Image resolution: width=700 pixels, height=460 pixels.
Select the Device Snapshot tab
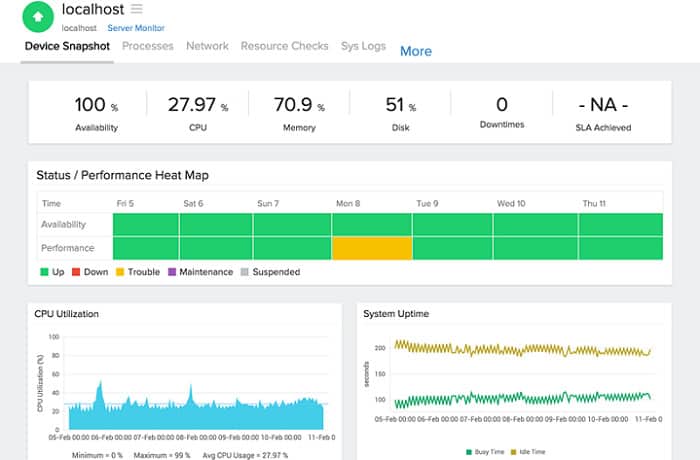coord(67,46)
